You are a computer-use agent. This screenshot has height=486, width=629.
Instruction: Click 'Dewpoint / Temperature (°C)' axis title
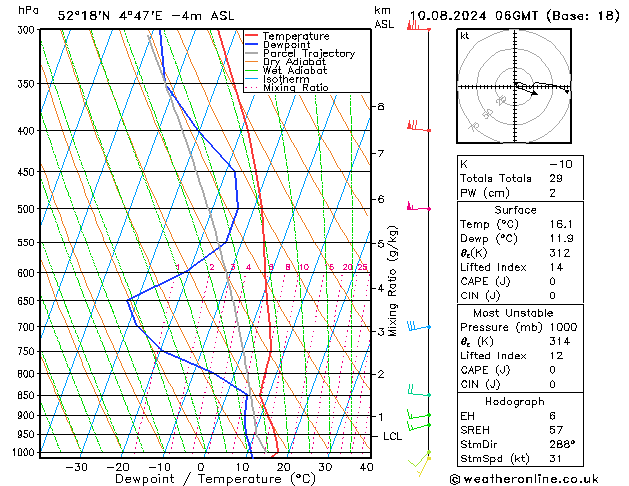215,479
